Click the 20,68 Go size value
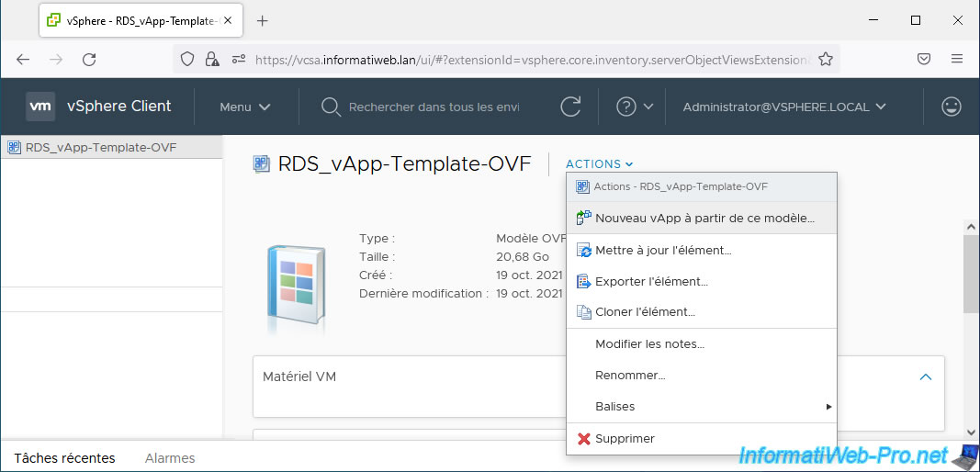This screenshot has height=472, width=980. [523, 256]
